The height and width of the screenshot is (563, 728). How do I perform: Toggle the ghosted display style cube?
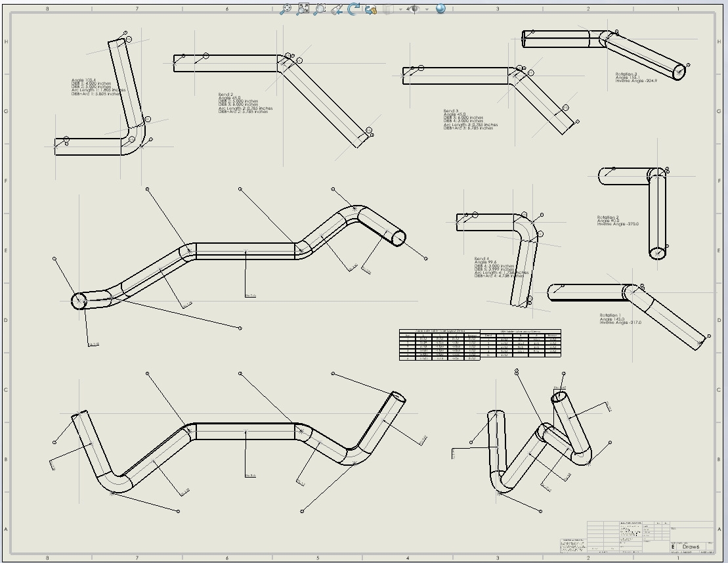389,9
